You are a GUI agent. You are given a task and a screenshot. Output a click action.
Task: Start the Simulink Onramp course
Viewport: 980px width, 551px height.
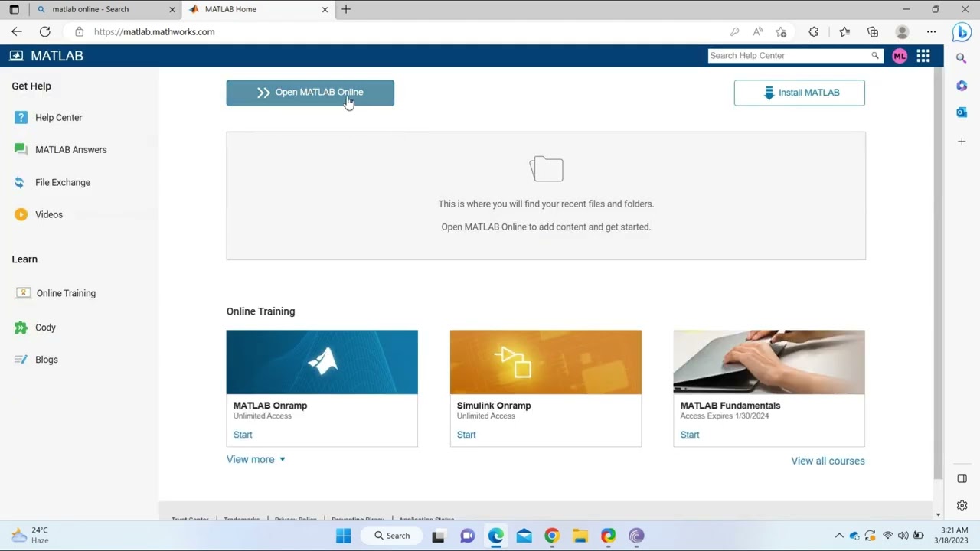pyautogui.click(x=466, y=435)
